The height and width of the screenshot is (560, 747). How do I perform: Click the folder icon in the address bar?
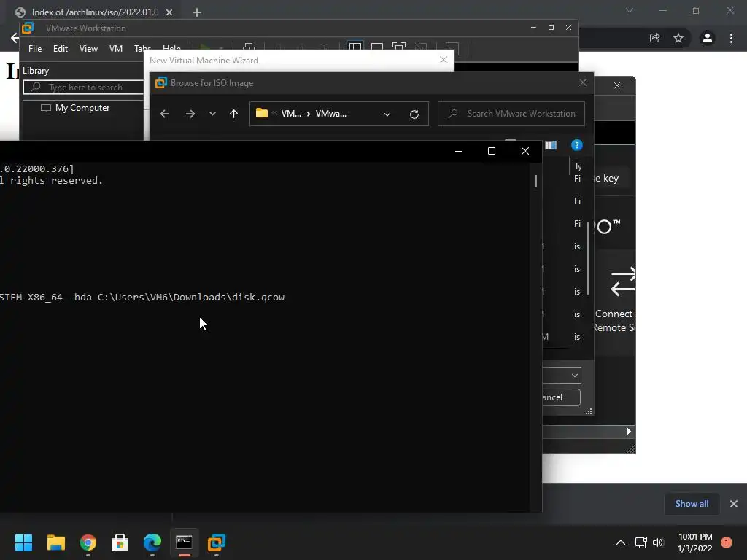(262, 113)
